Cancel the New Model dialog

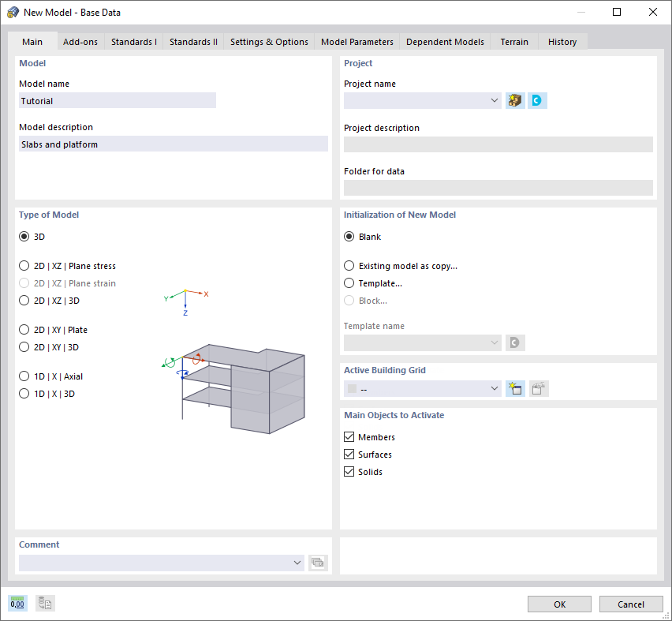[631, 604]
